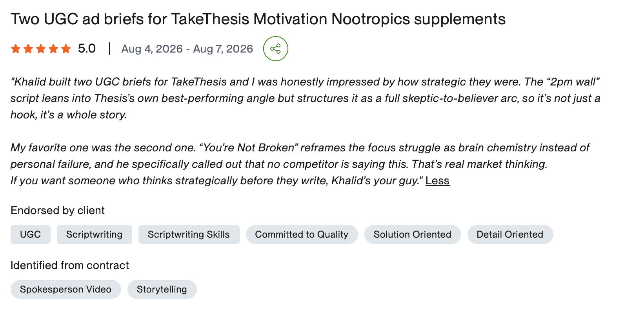Open the Spokesperson Video tag

point(66,289)
